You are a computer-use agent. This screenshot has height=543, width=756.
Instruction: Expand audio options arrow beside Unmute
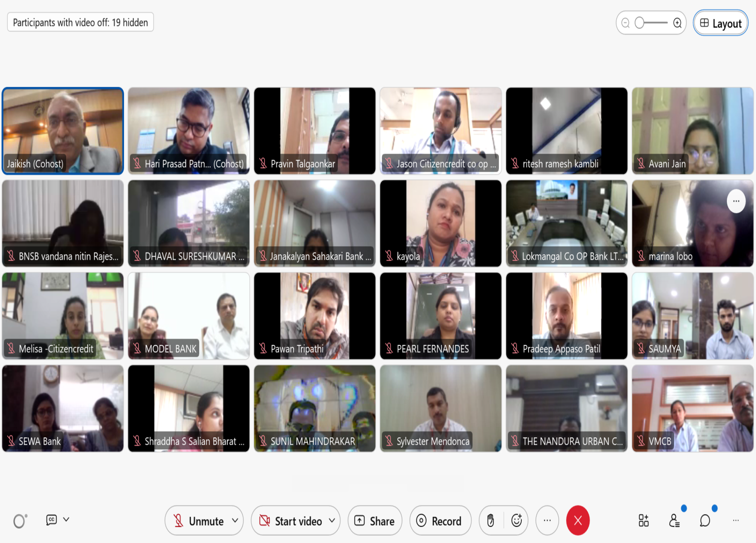pyautogui.click(x=235, y=520)
